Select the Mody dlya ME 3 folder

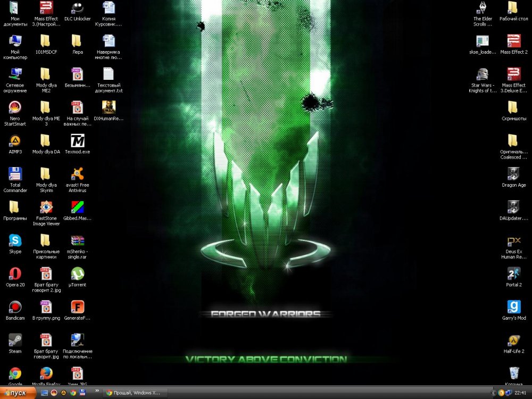[x=46, y=113]
